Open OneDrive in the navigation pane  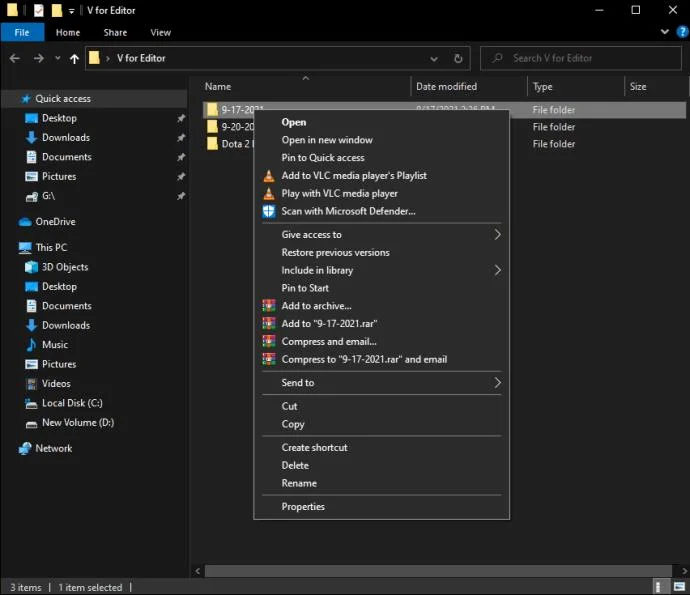point(55,222)
